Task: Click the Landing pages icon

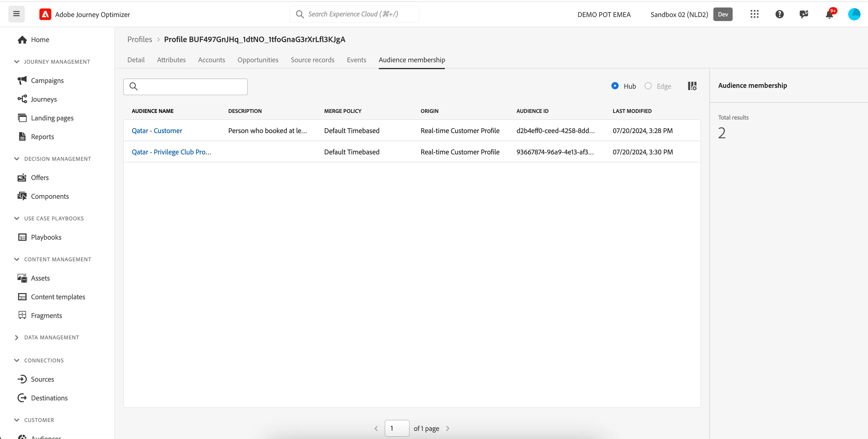Action: tap(22, 118)
